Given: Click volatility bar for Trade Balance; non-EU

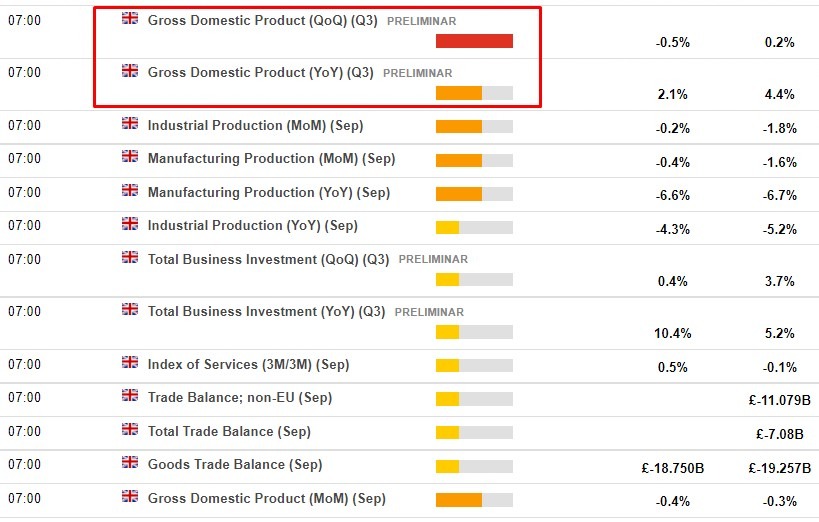Looking at the screenshot, I should 474,399.
